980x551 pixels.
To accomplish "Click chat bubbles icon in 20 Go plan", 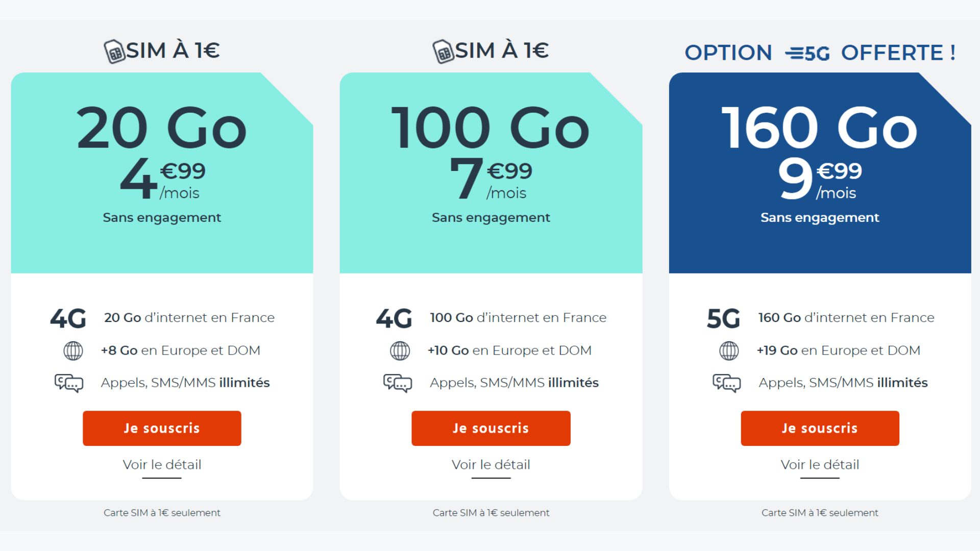I will pos(69,383).
